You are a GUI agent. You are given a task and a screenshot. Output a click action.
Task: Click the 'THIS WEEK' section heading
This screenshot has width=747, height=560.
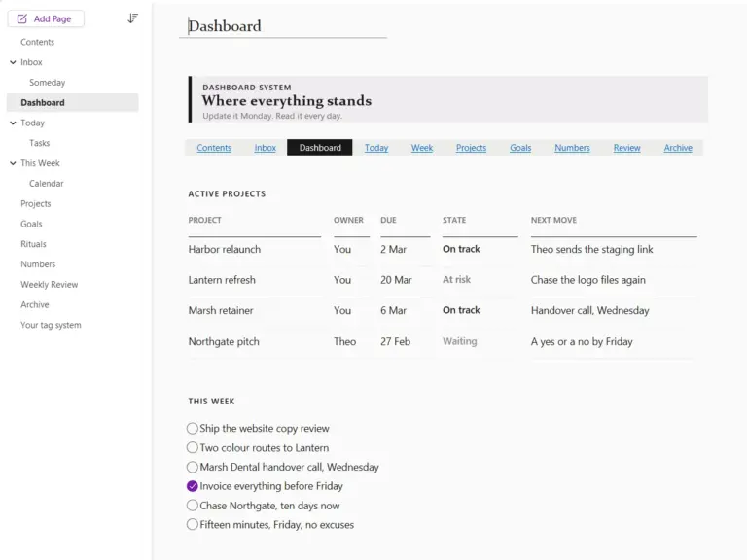tap(211, 402)
